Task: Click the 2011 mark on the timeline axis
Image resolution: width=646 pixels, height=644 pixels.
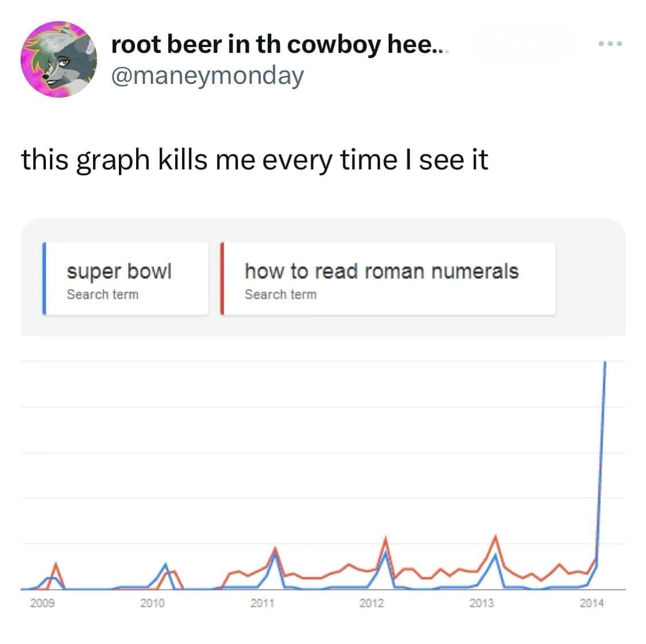Action: [x=261, y=603]
